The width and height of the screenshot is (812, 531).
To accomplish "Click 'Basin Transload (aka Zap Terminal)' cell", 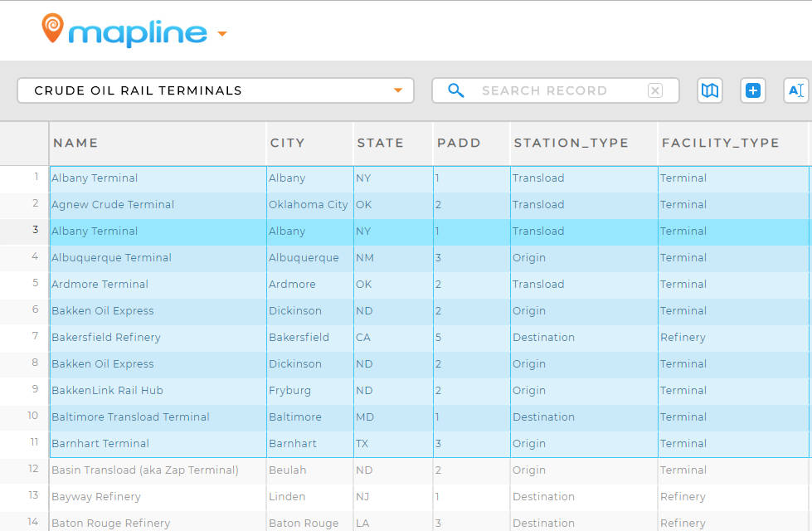I will (x=158, y=470).
